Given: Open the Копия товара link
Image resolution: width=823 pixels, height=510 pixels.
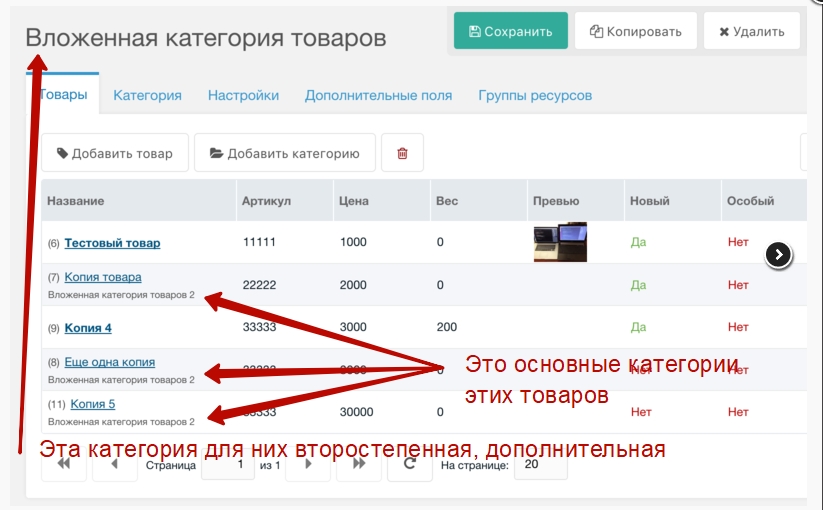Looking at the screenshot, I should [x=103, y=277].
